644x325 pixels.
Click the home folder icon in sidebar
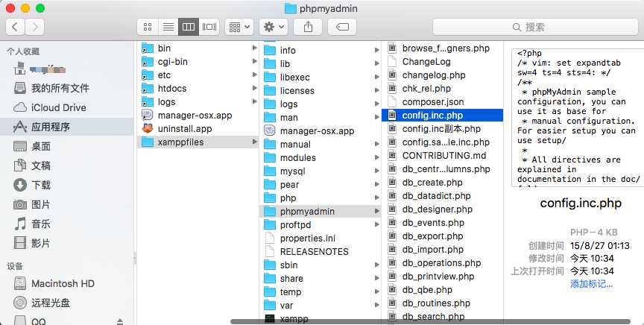pos(19,69)
